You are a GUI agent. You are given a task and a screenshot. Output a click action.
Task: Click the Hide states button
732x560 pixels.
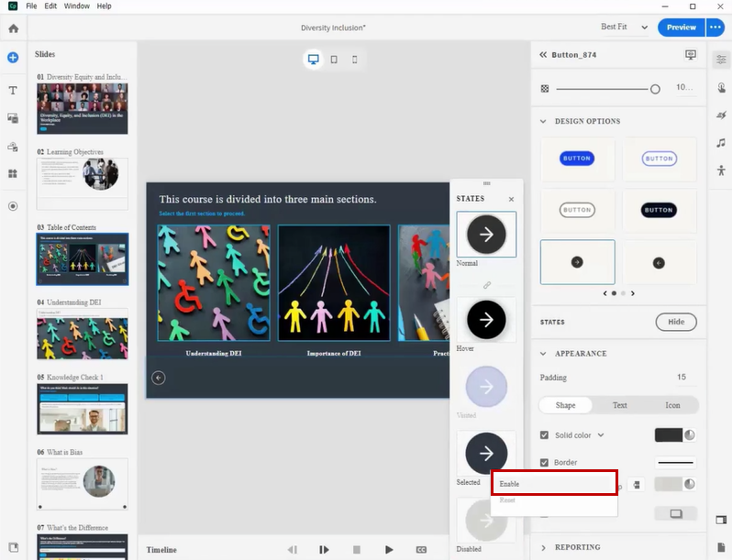pyautogui.click(x=676, y=322)
